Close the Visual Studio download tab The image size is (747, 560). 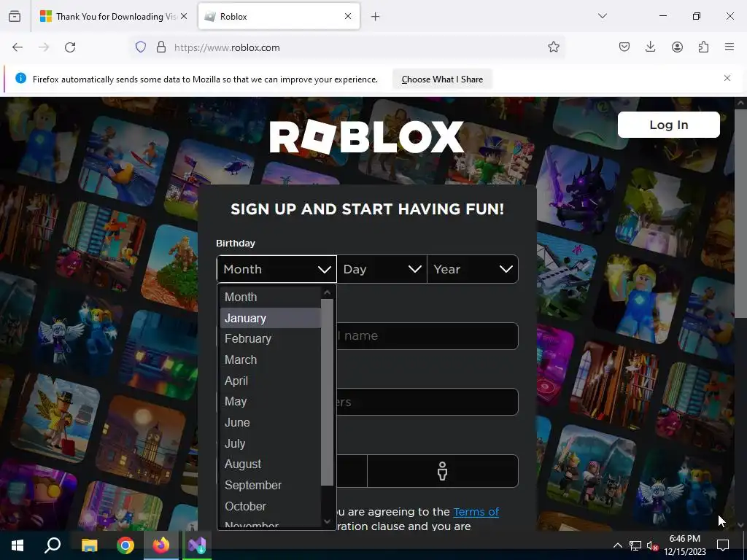[x=184, y=16]
